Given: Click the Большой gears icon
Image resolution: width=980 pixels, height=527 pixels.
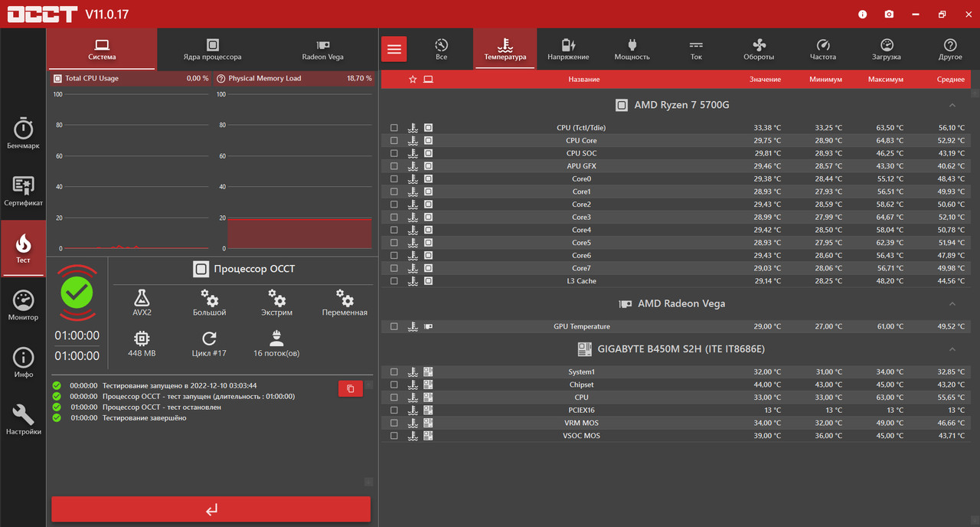Looking at the screenshot, I should click(209, 298).
